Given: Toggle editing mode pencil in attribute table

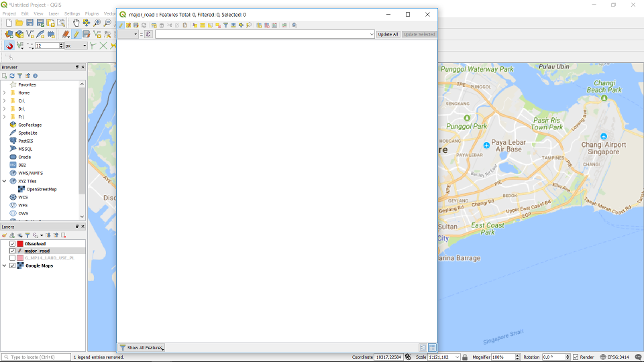Looking at the screenshot, I should [121, 25].
